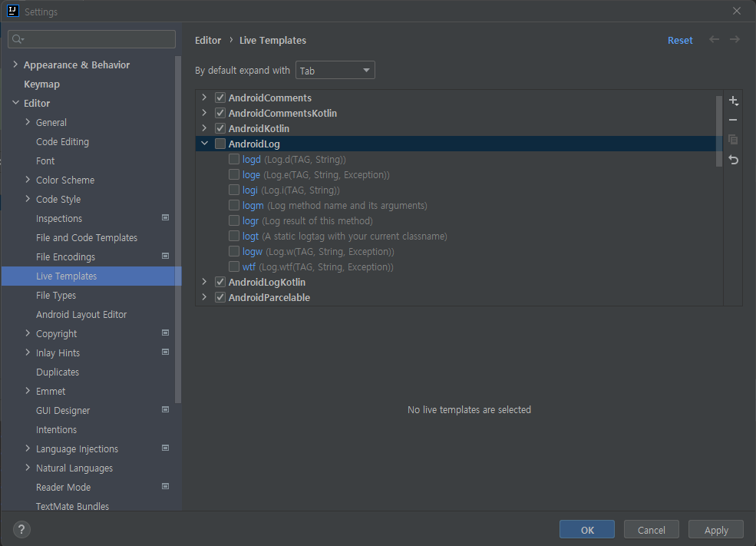
Task: Click the template list vertical scrollbar
Action: pyautogui.click(x=719, y=131)
